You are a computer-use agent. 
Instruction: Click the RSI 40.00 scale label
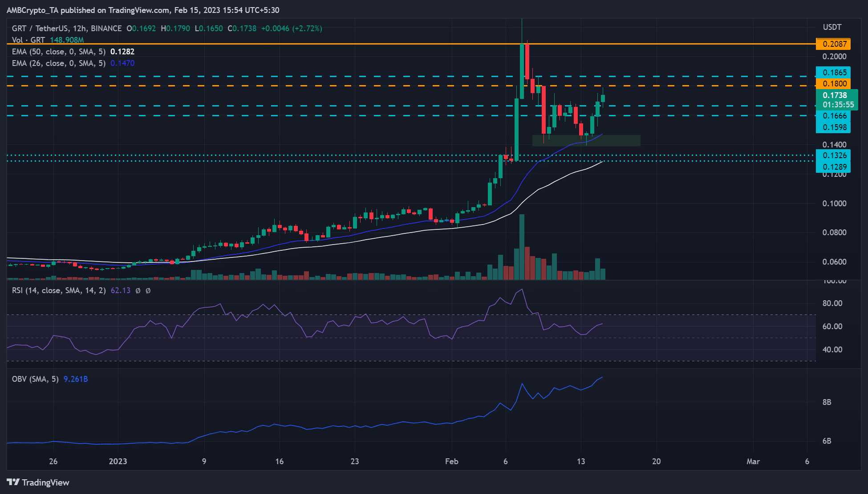point(832,350)
